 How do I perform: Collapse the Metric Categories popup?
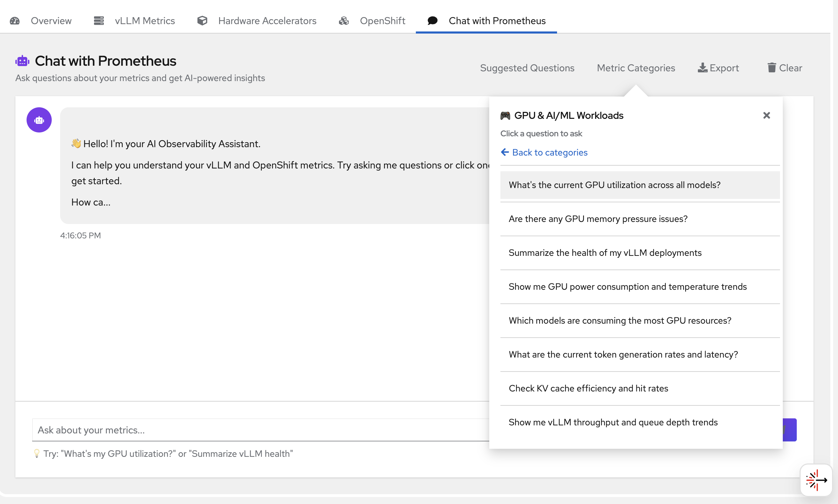pos(635,68)
